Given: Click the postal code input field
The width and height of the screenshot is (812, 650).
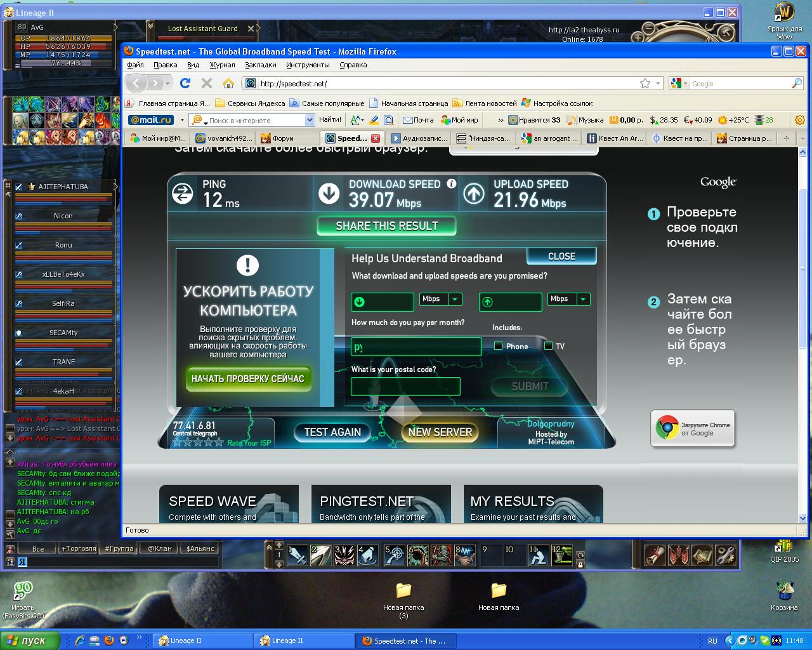Looking at the screenshot, I should (405, 387).
